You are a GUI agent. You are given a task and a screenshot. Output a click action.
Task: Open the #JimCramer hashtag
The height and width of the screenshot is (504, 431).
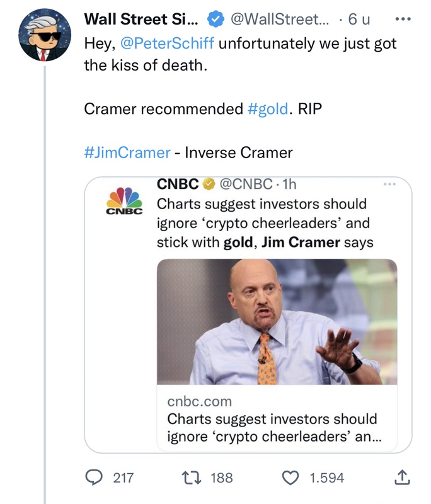pos(127,152)
